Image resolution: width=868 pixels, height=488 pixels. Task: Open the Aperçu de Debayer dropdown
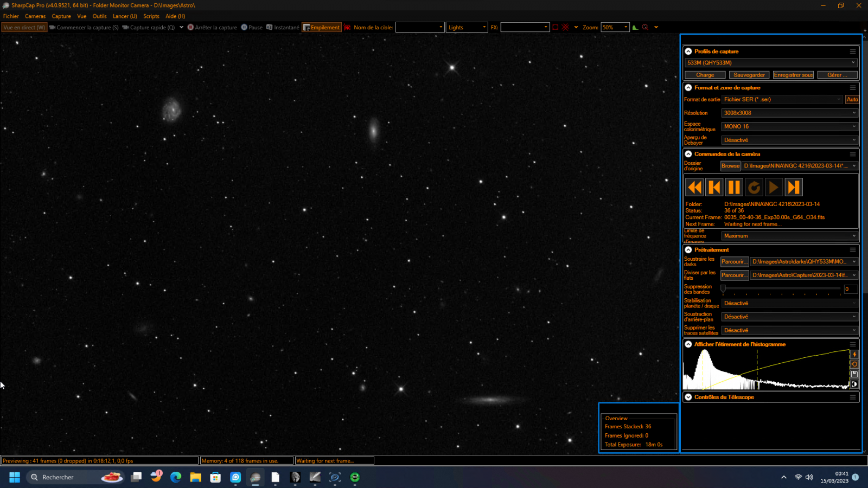[790, 140]
